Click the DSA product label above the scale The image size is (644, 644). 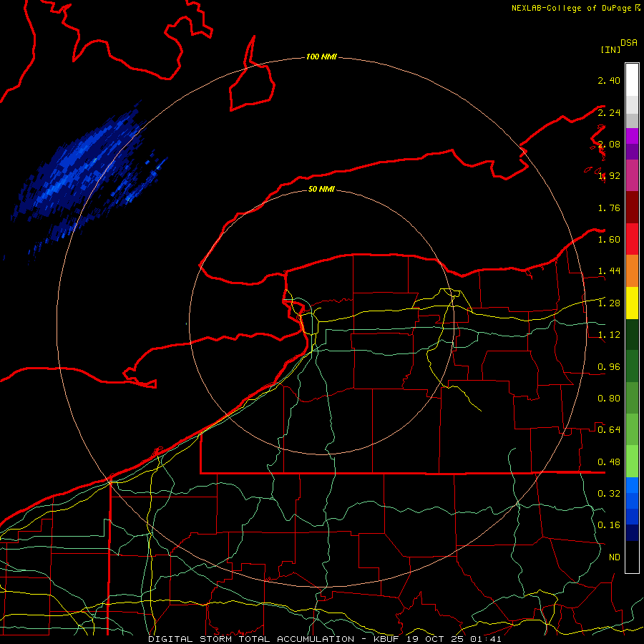pyautogui.click(x=629, y=42)
